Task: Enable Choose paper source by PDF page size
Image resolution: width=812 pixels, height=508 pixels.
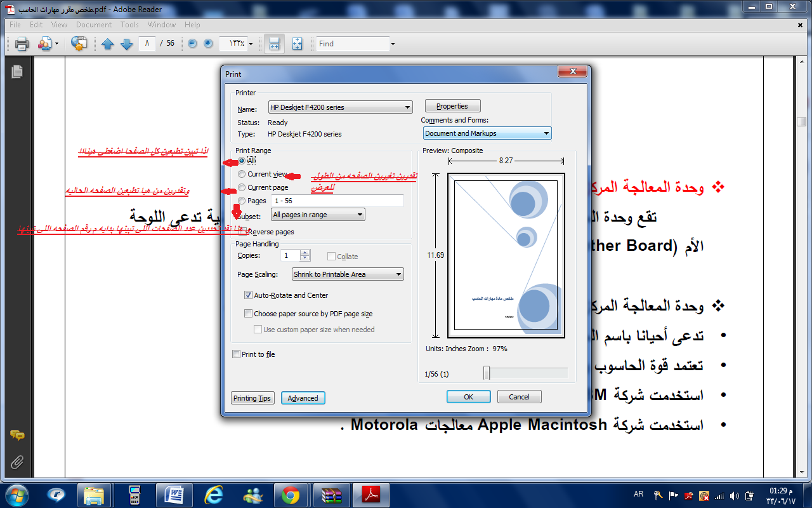Action: point(248,314)
